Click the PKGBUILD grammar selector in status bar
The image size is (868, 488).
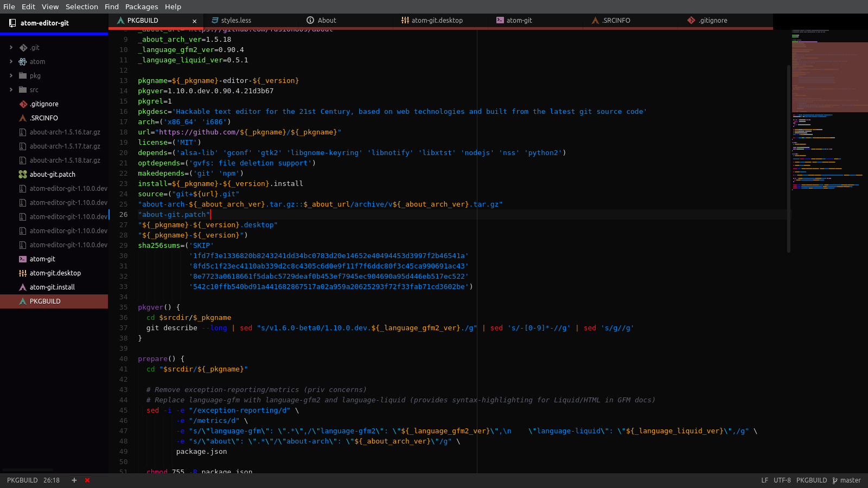coord(812,480)
